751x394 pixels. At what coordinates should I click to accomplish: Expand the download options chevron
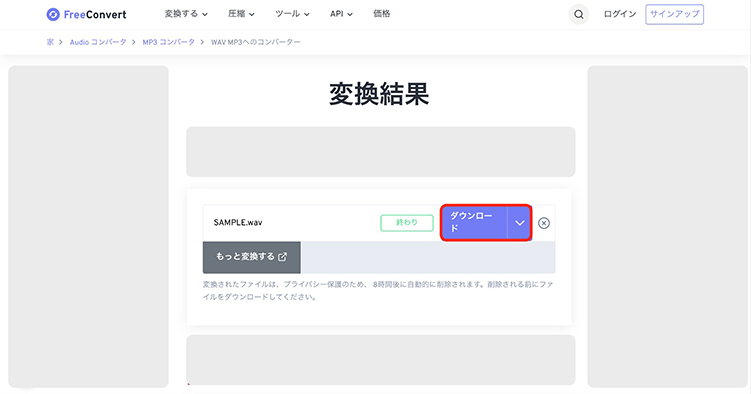point(519,223)
